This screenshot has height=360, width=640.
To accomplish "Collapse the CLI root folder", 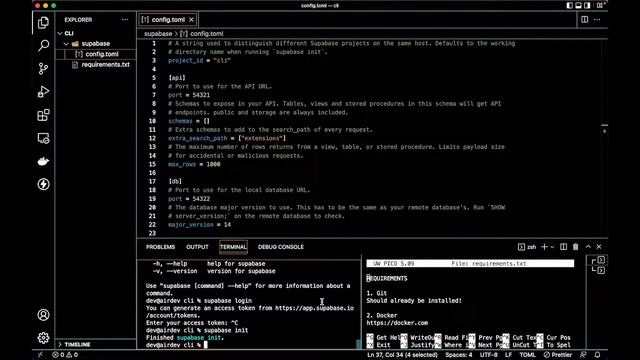I will (x=60, y=33).
